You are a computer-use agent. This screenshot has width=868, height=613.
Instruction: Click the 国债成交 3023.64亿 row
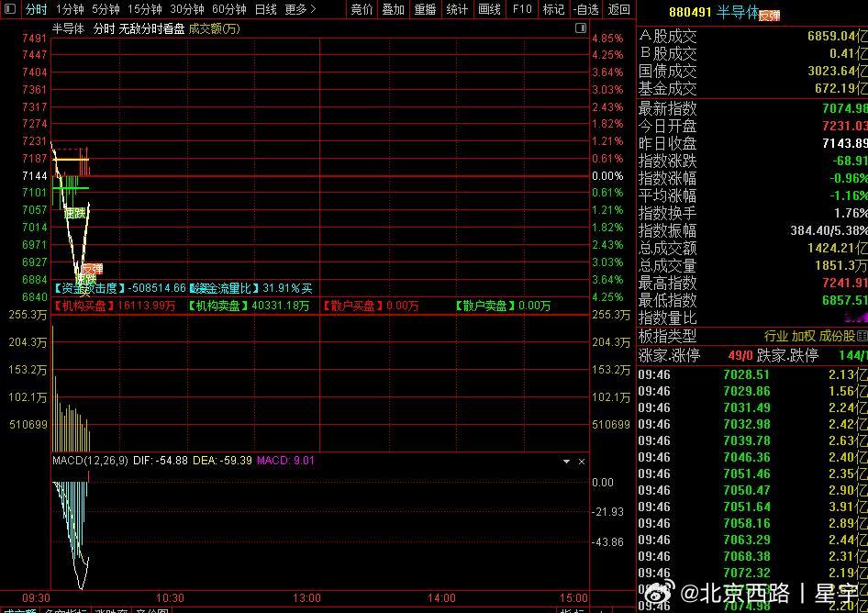(x=752, y=71)
